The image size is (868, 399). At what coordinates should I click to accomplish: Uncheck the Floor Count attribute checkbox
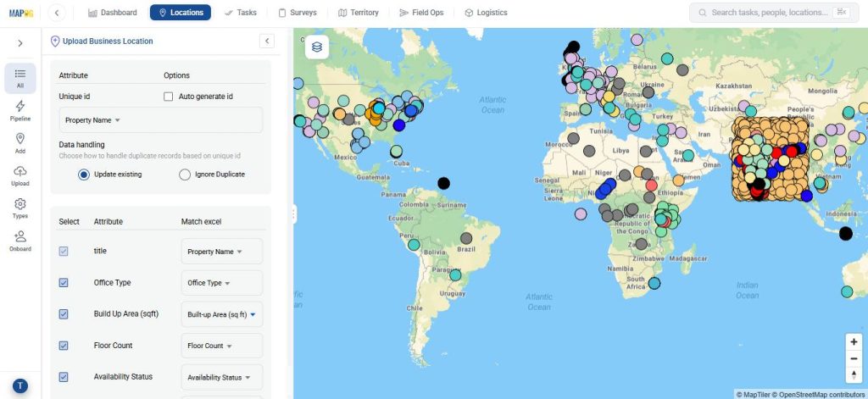64,346
